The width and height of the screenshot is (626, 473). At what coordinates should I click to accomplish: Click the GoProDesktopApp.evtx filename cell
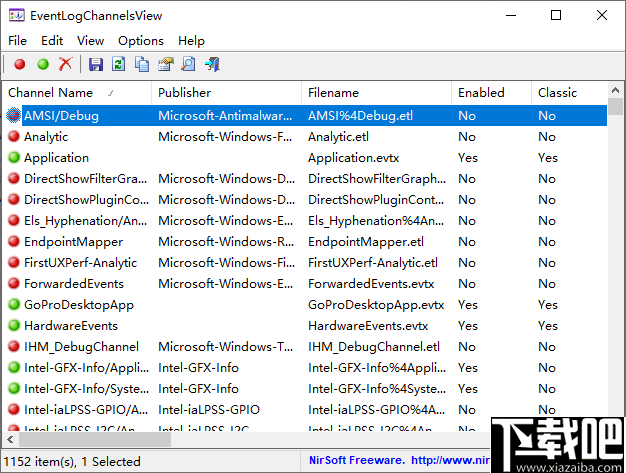pyautogui.click(x=376, y=305)
